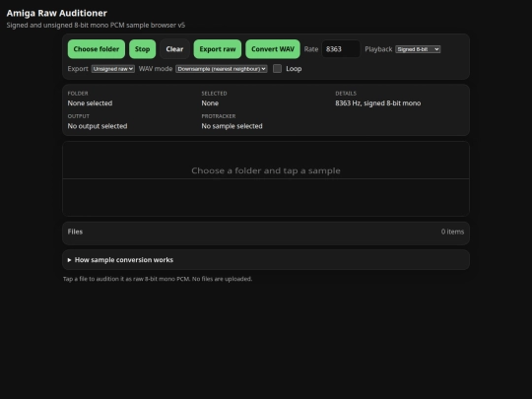Click the Convert WAV button
The image size is (532, 399).
click(x=273, y=49)
